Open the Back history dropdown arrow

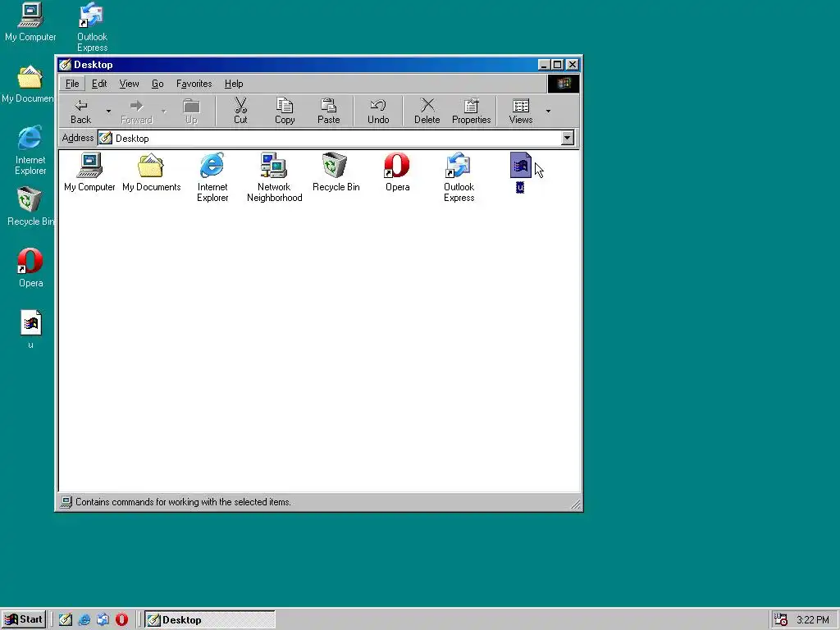tap(108, 112)
